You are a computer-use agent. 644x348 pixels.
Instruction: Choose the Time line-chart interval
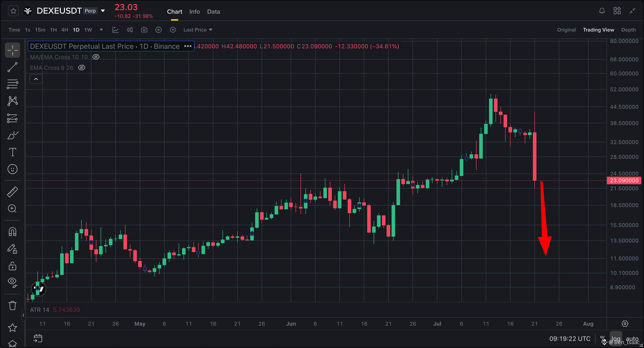14,30
